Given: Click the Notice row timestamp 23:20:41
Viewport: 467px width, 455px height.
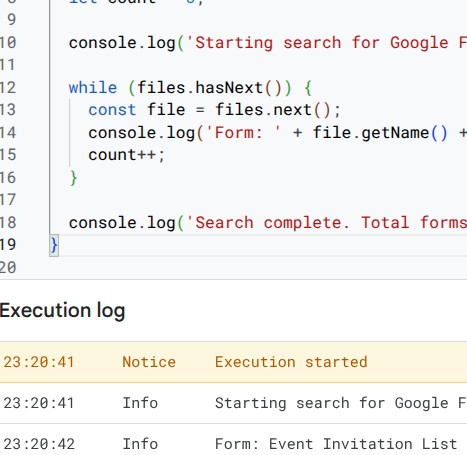Looking at the screenshot, I should (39, 362).
